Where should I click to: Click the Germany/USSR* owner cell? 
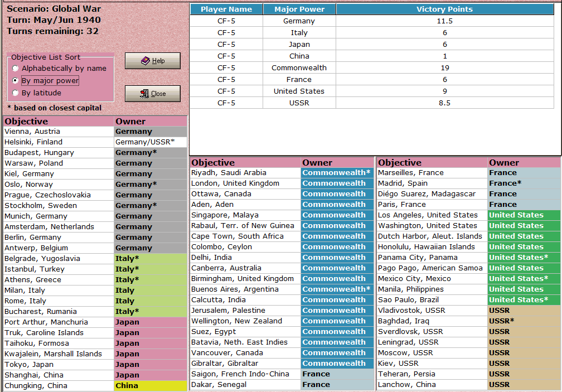point(151,142)
